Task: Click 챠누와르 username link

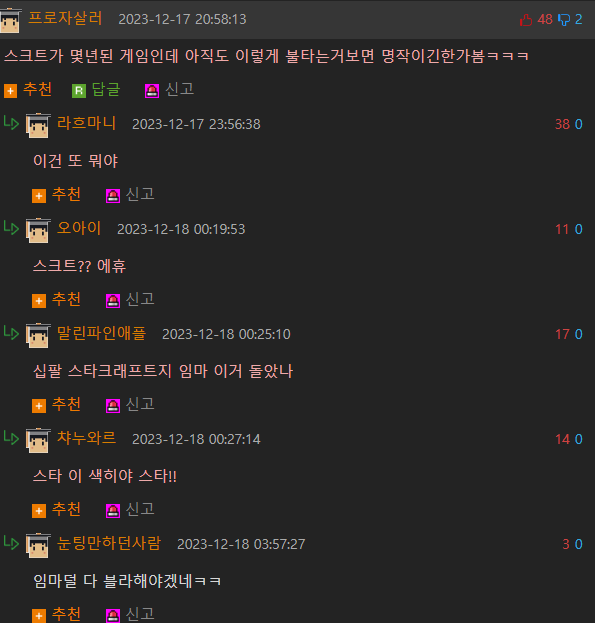Action: click(x=87, y=438)
